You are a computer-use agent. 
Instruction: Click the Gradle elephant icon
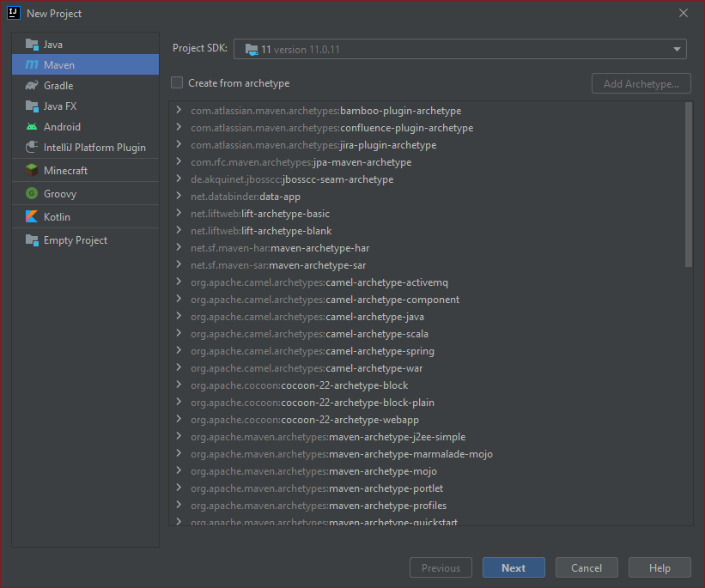32,86
